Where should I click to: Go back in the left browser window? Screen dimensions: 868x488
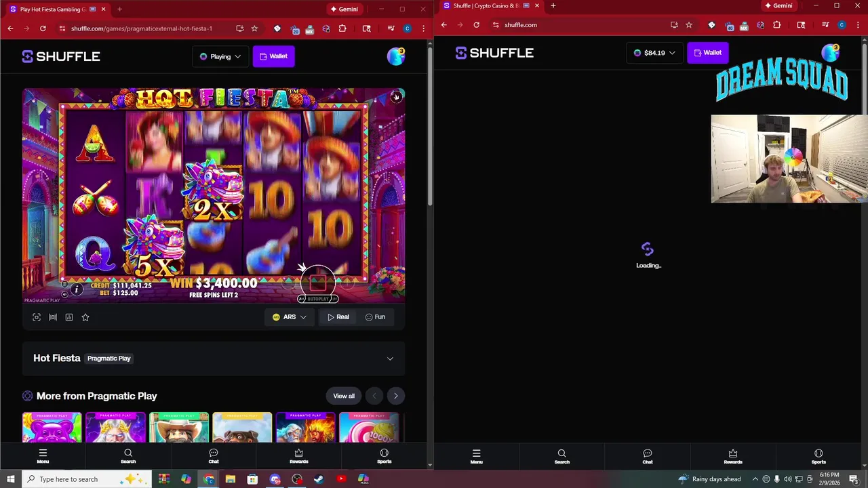10,28
